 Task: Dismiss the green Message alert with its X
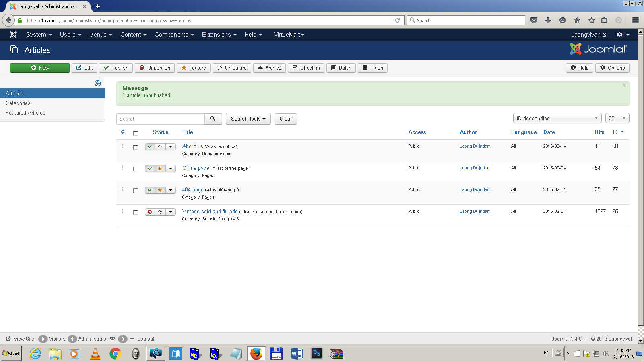point(624,85)
